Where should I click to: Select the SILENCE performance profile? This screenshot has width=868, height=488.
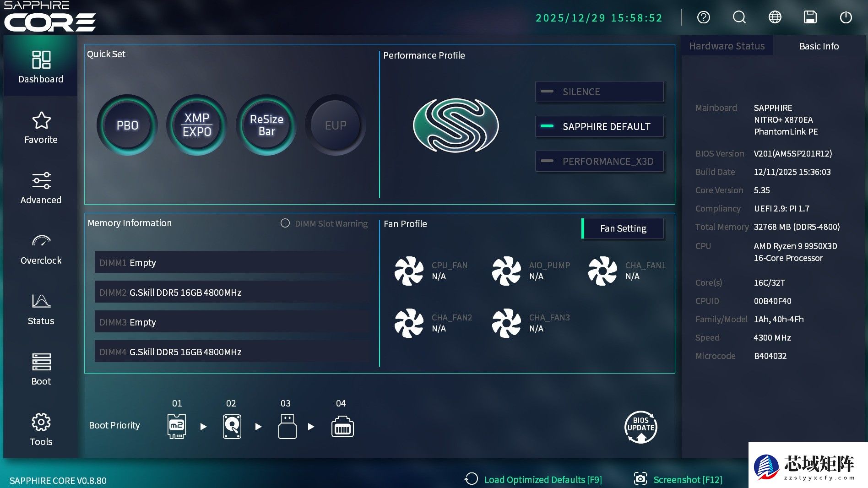click(599, 92)
